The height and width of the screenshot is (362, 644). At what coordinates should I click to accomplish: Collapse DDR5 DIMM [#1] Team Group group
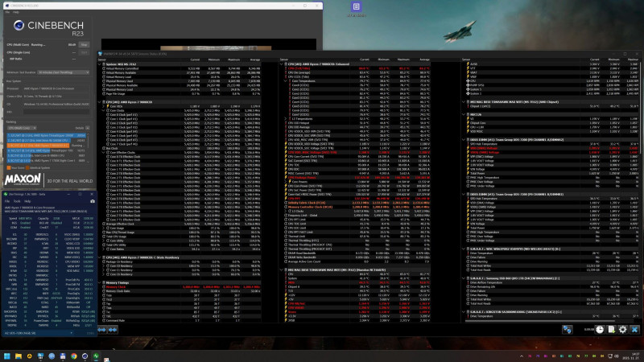coord(464,139)
